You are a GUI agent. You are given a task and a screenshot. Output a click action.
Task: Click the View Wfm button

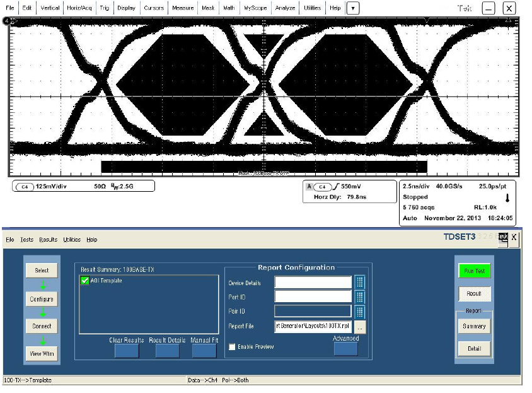coord(42,354)
